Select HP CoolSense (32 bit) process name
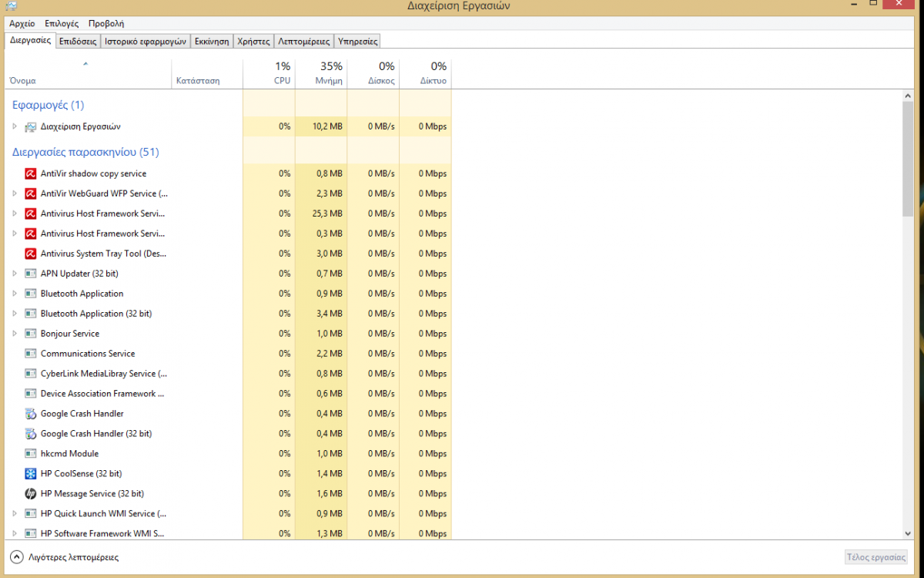The width and height of the screenshot is (924, 578). [81, 474]
